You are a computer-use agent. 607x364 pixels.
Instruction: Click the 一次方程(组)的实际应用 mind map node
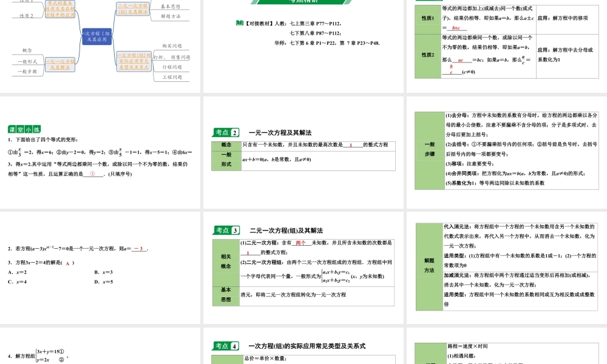133,61
